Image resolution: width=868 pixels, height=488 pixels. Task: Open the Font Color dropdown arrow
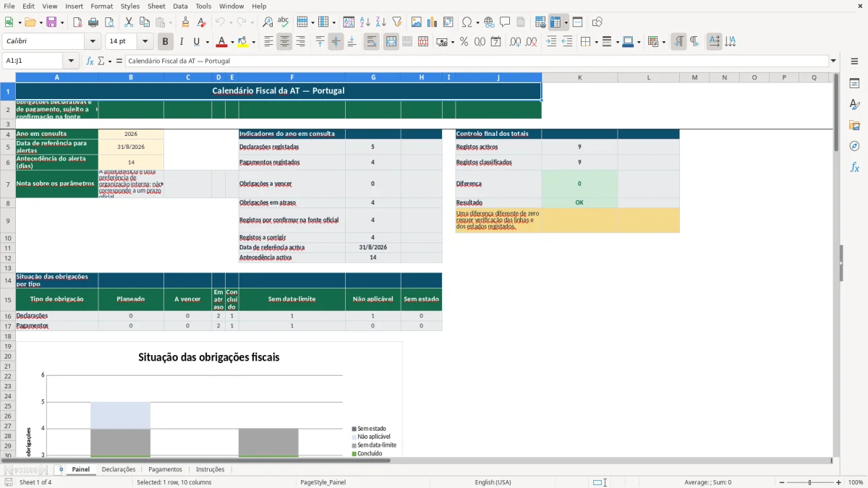point(233,42)
